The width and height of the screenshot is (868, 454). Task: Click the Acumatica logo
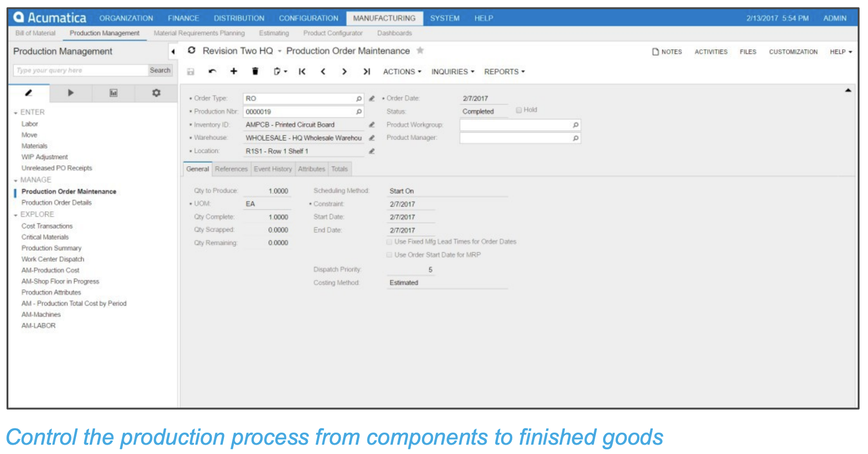click(x=49, y=18)
